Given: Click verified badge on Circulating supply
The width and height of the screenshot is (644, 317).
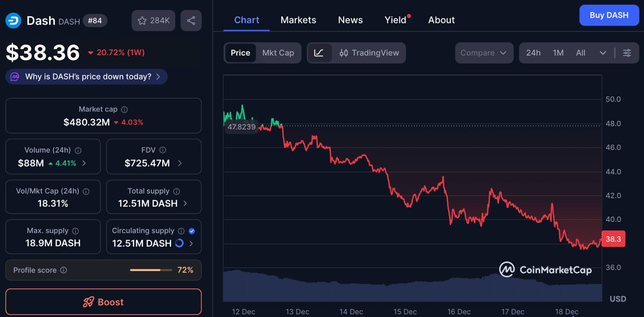Looking at the screenshot, I should click(191, 231).
